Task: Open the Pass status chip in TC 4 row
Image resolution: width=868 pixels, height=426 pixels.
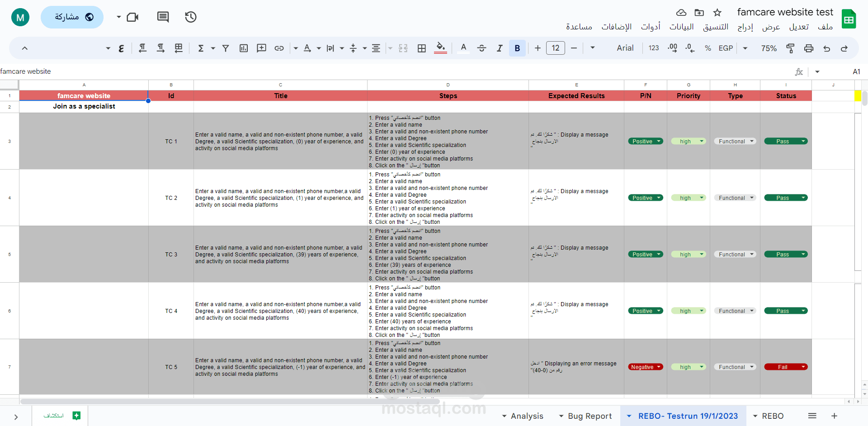Action: pos(786,311)
